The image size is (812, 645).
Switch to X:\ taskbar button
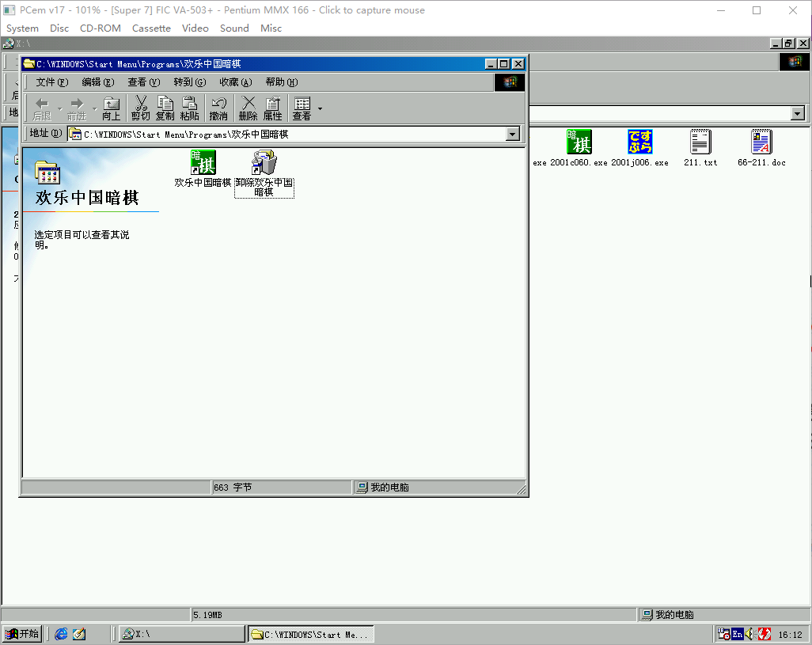coord(182,634)
